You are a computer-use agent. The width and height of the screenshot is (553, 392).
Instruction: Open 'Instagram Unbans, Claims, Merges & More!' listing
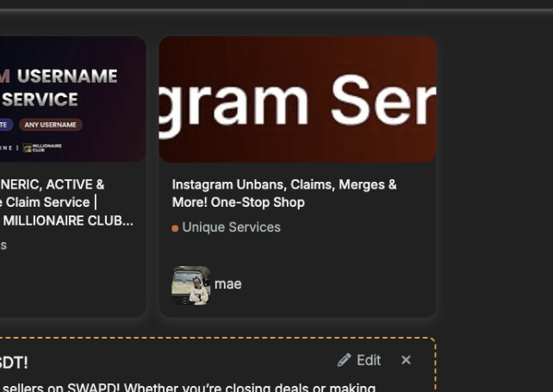click(284, 193)
